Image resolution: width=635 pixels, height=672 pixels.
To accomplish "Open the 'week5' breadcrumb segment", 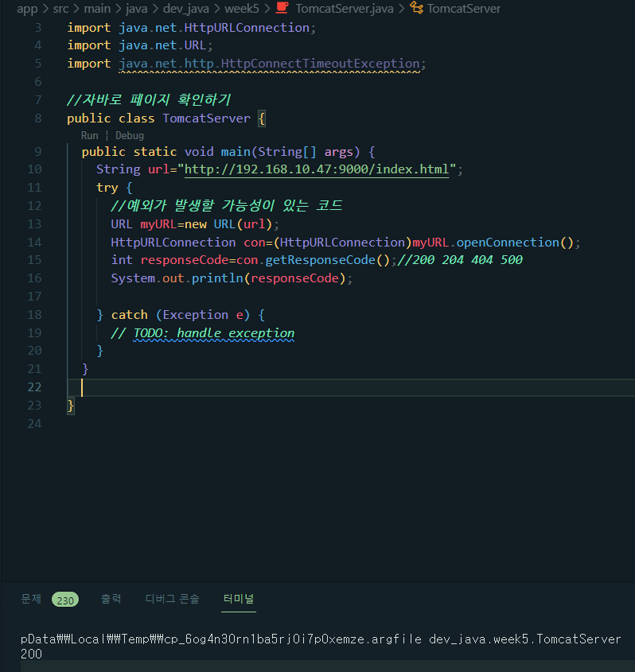I will (x=242, y=9).
